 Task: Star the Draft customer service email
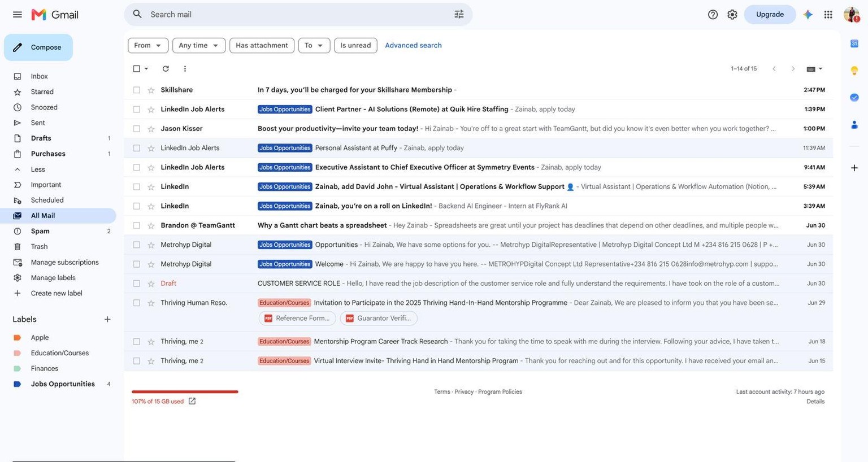click(x=151, y=284)
